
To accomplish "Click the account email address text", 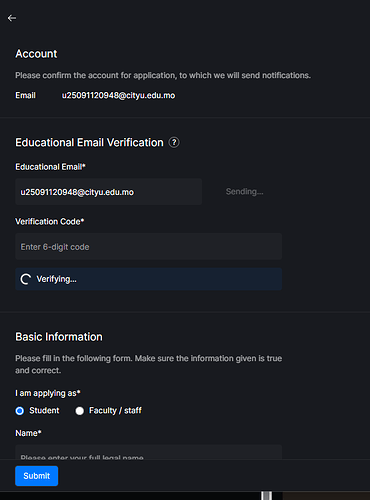I will click(x=118, y=95).
